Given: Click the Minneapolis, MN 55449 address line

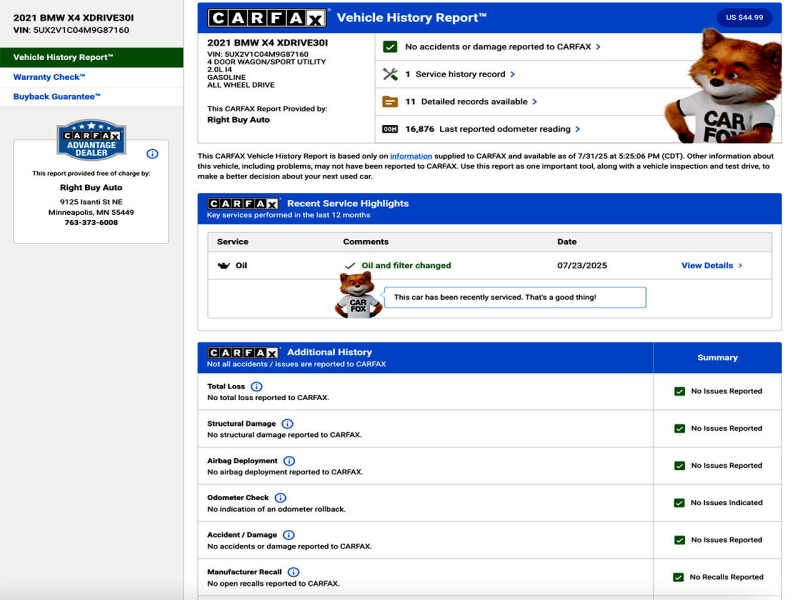Looking at the screenshot, I should tap(91, 212).
